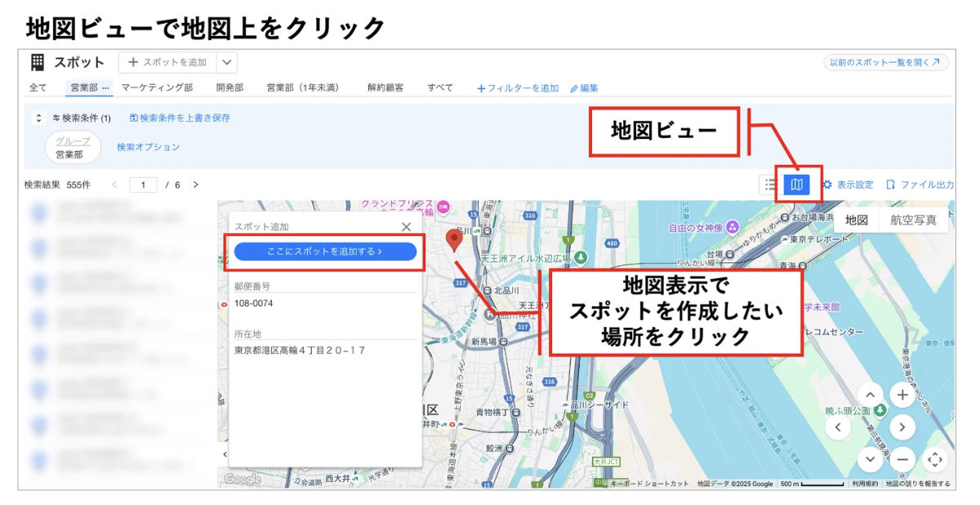Zoom out the map with minus
The width and height of the screenshot is (980, 505).
click(902, 458)
